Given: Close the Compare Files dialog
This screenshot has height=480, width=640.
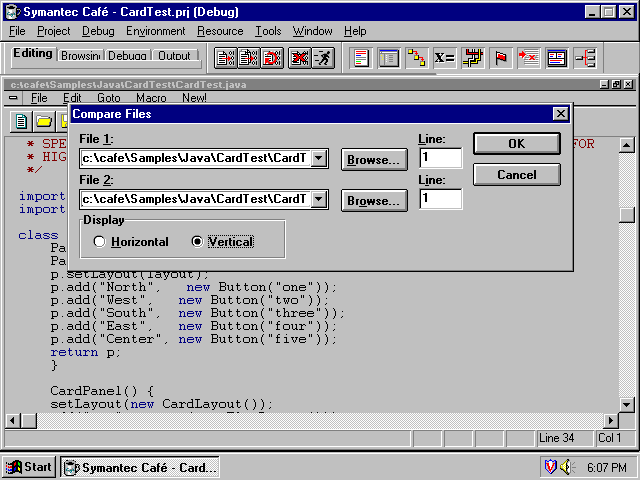Looking at the screenshot, I should click(561, 113).
